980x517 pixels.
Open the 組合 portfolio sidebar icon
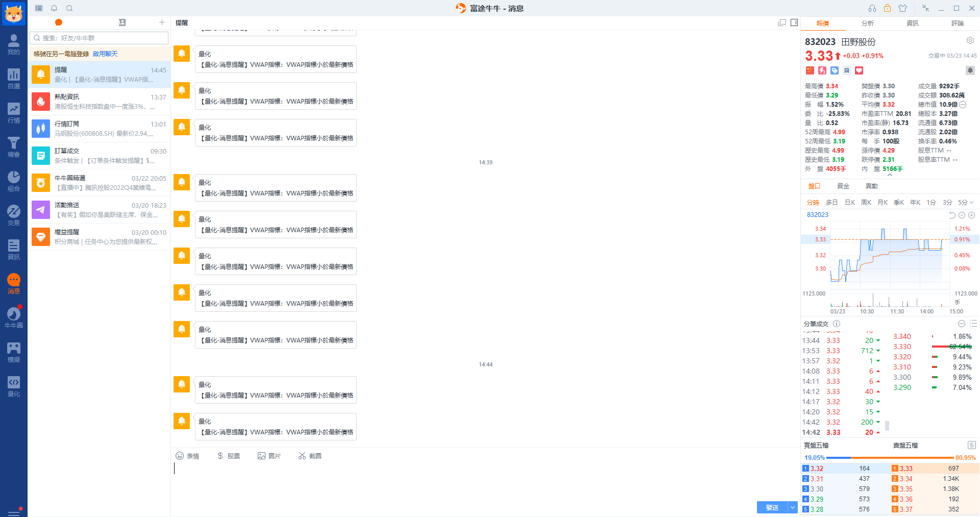pos(14,181)
